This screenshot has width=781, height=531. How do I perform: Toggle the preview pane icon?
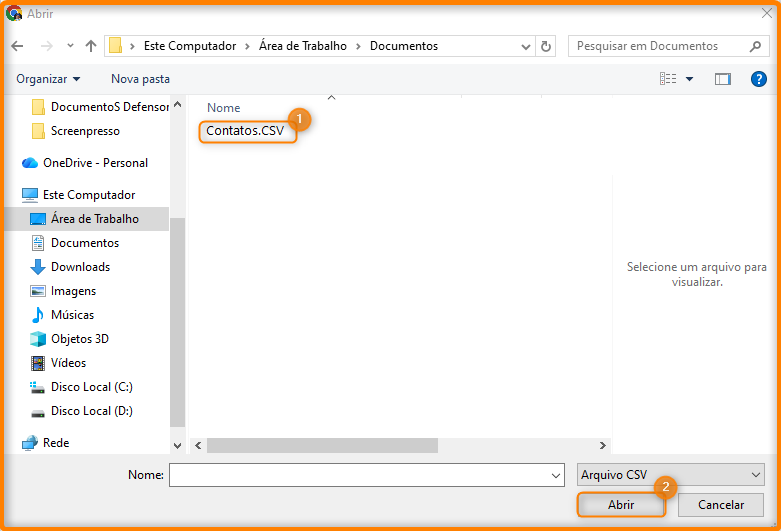point(722,79)
